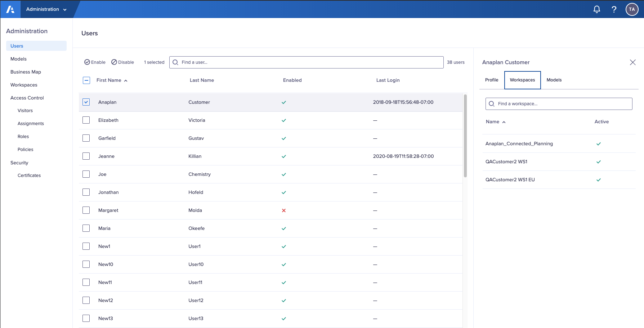This screenshot has width=644, height=328.
Task: Click the enabled checkmark for Maria Okeefe
Action: 284,229
